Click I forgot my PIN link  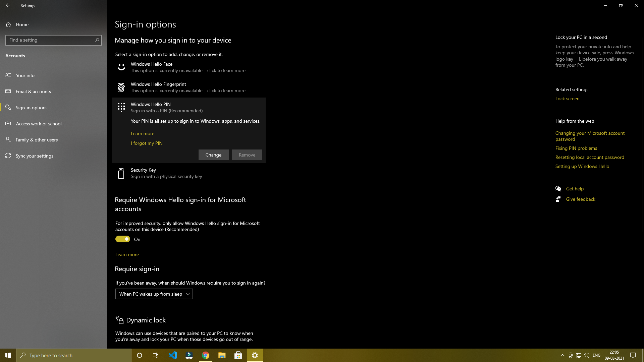(x=147, y=143)
